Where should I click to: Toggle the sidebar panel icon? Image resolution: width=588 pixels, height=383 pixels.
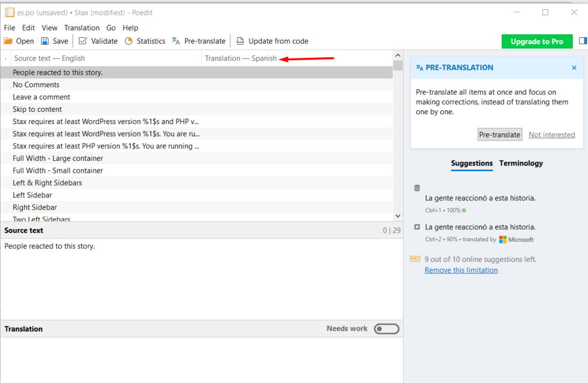click(x=583, y=41)
